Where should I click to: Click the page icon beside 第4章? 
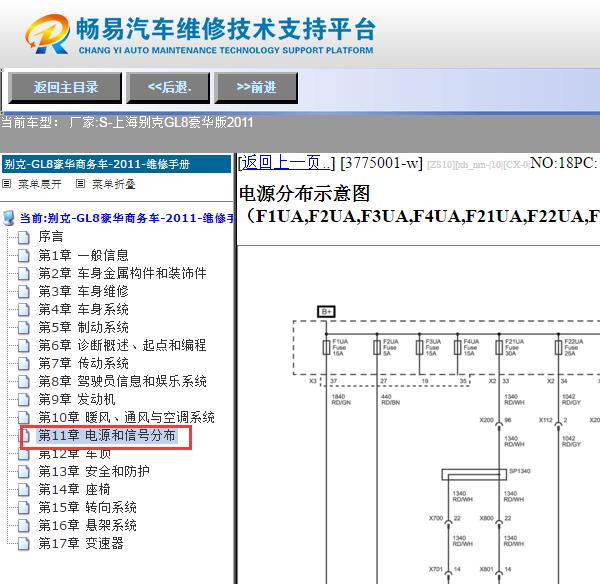click(x=24, y=309)
